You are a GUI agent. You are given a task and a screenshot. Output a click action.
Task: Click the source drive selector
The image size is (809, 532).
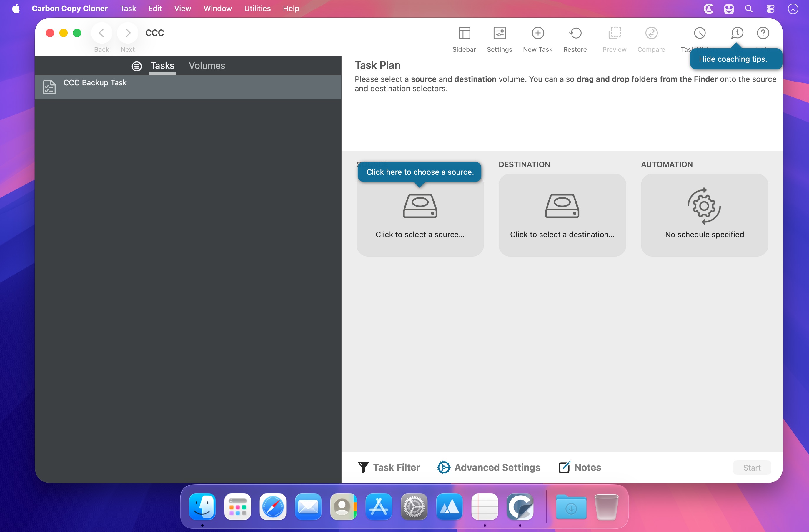[420, 215]
